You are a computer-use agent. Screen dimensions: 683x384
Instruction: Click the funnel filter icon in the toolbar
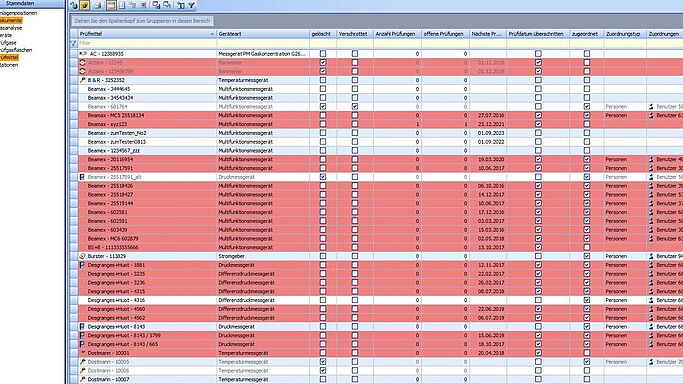[x=191, y=5]
